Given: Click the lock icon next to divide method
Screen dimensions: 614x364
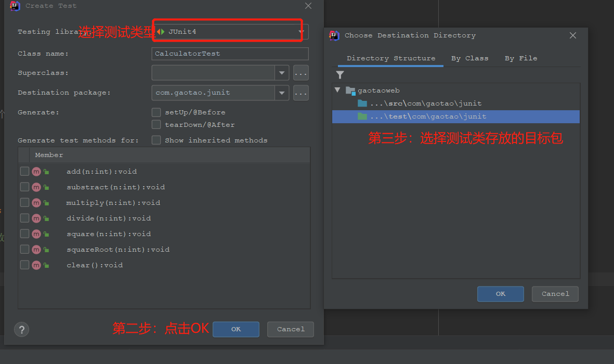Looking at the screenshot, I should point(45,218).
